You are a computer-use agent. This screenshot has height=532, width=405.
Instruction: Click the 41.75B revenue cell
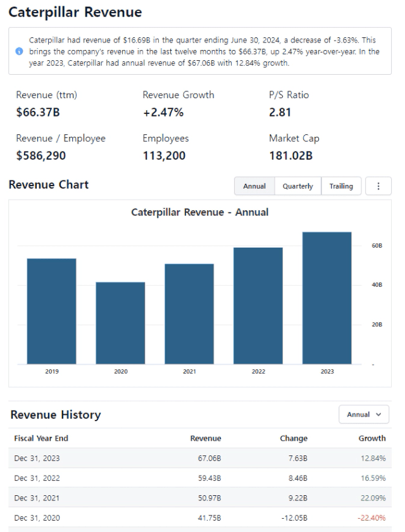(x=209, y=518)
